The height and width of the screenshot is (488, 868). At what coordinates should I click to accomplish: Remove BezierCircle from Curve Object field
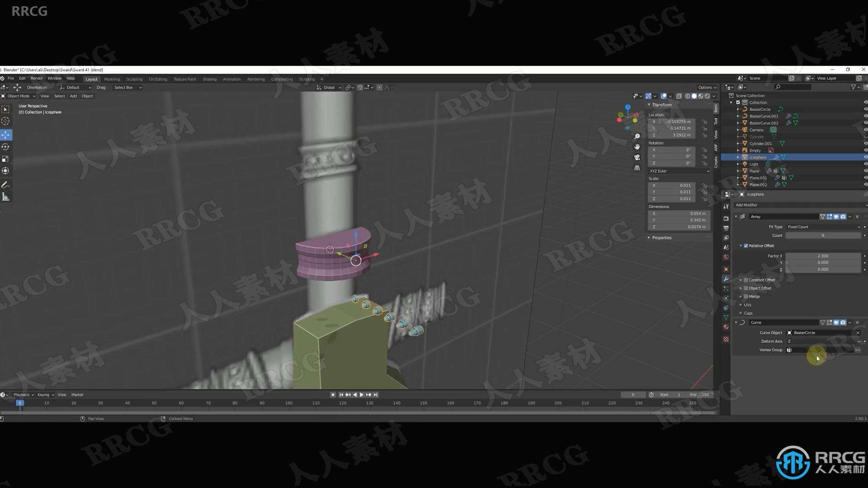click(858, 333)
